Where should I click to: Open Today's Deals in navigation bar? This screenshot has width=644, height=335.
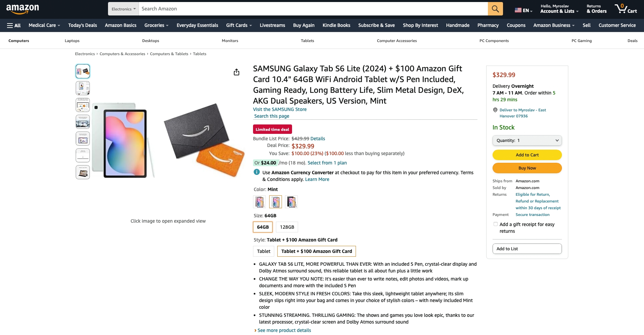[82, 25]
